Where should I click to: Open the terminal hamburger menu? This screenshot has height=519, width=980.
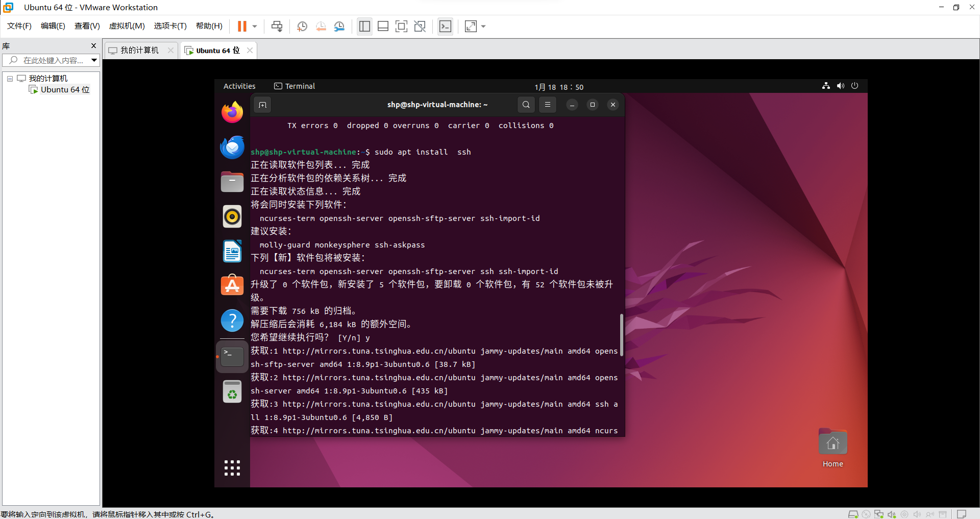pyautogui.click(x=548, y=105)
